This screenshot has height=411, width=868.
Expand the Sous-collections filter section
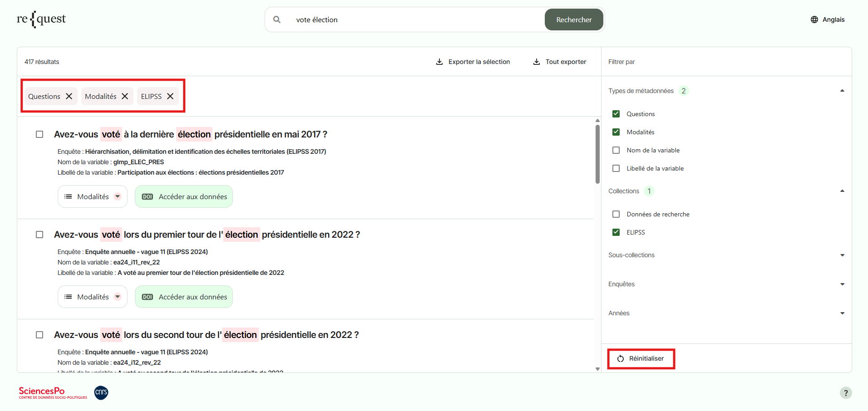pos(842,255)
